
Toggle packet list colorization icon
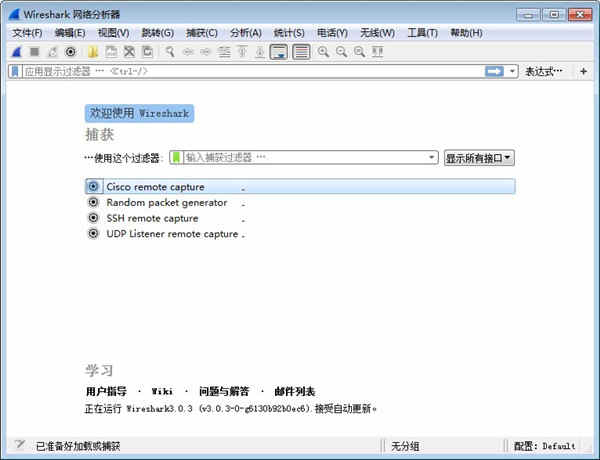(x=301, y=52)
